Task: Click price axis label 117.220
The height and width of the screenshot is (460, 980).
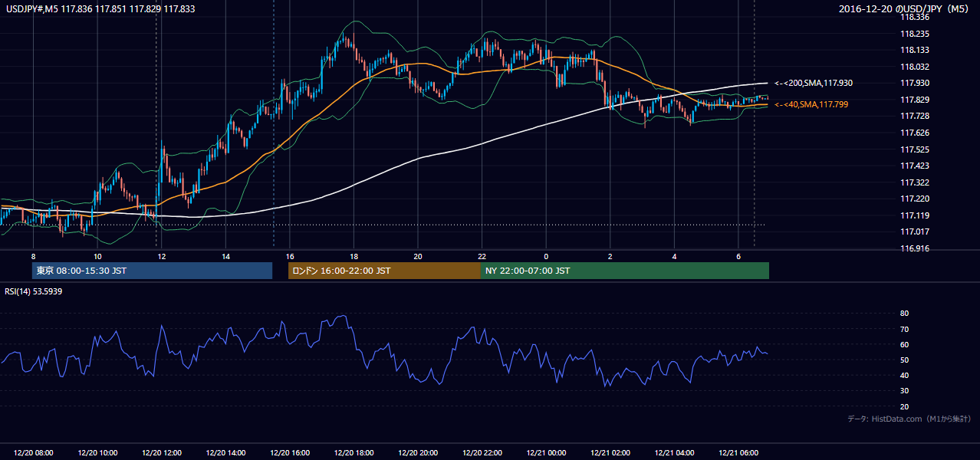Action: 915,199
